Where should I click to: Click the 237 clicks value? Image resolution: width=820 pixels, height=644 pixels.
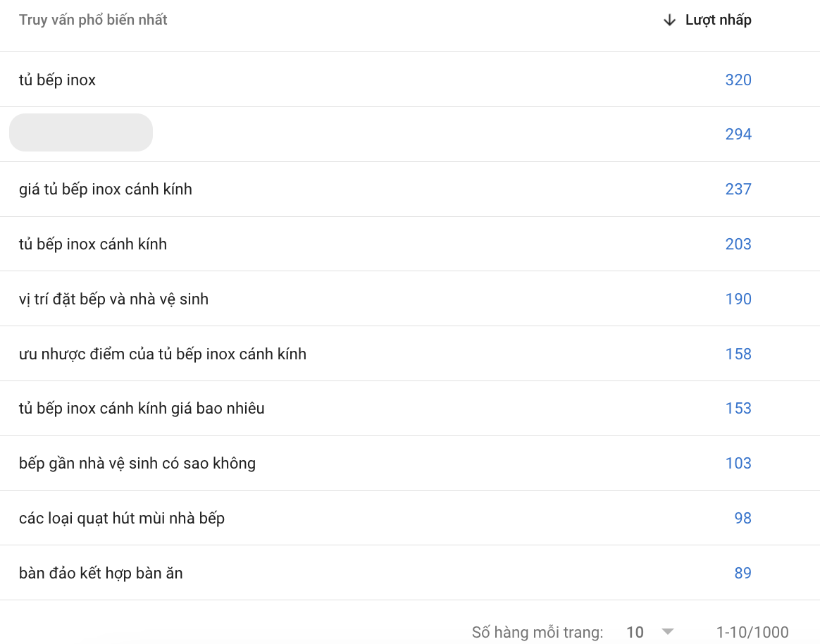(x=738, y=190)
